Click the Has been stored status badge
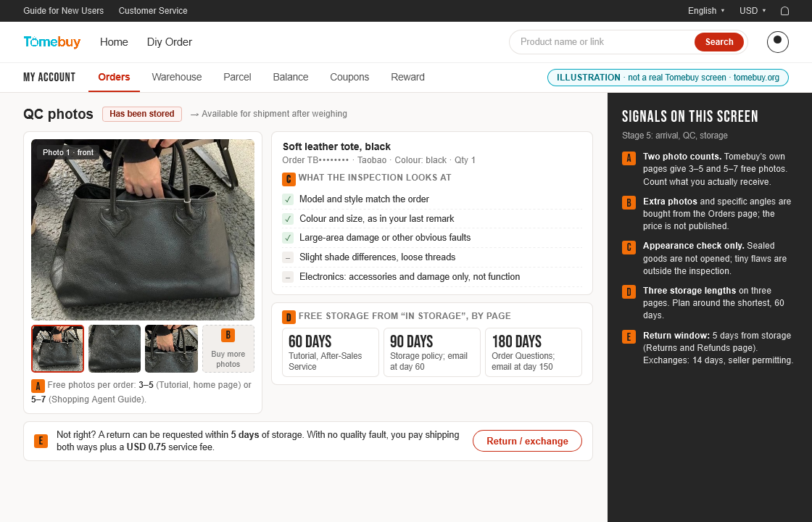This screenshot has height=522, width=812. click(142, 114)
